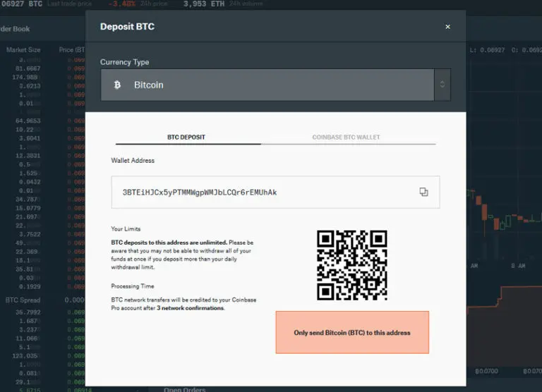Click the Open Orders heading behind the dialog
The width and height of the screenshot is (542, 392).
(185, 389)
